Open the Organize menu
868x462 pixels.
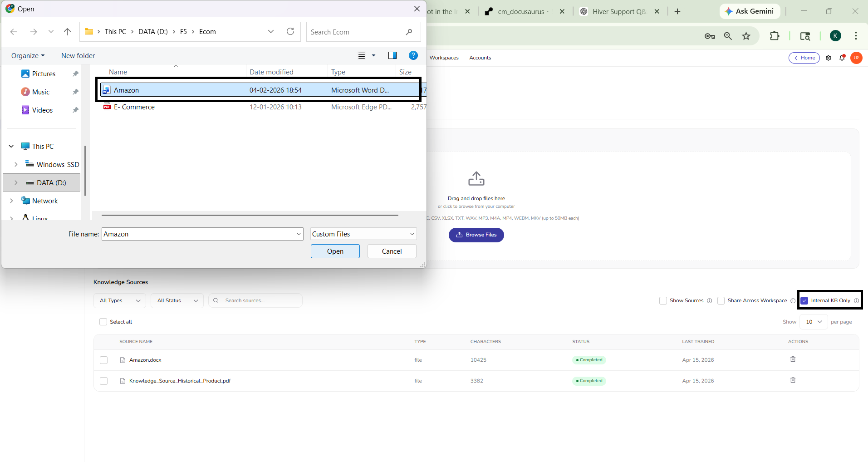click(28, 55)
